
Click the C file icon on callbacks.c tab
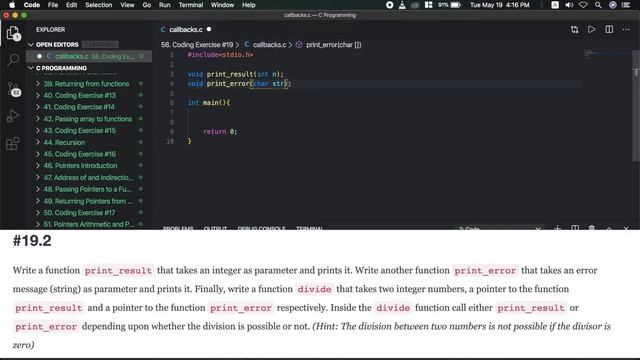(x=163, y=29)
